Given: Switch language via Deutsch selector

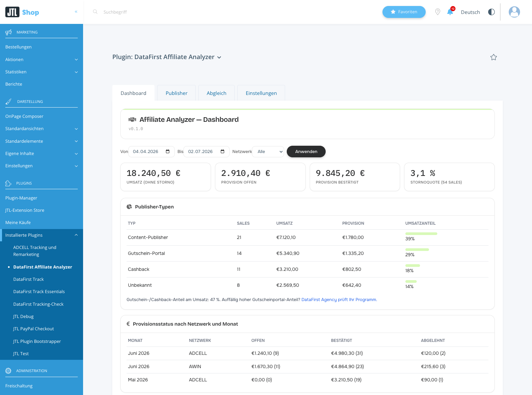Looking at the screenshot, I should pyautogui.click(x=470, y=12).
